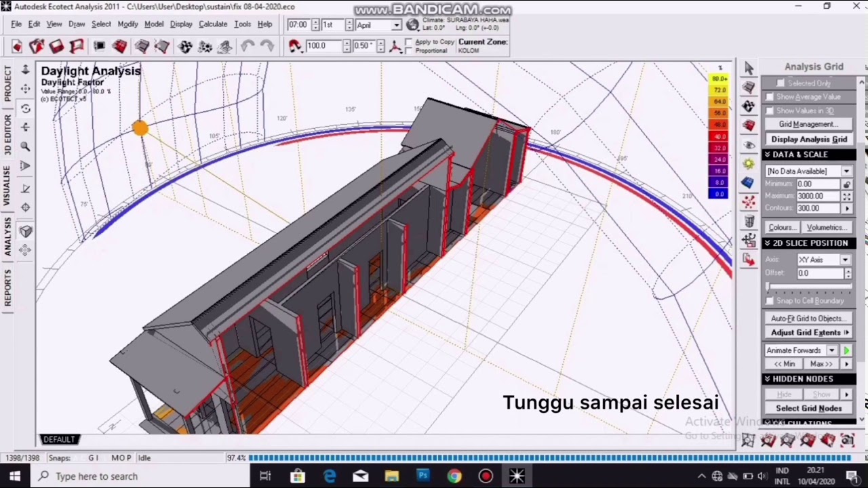Toggle Snap to Cell Boundary checkbox
The height and width of the screenshot is (488, 868).
coord(770,300)
